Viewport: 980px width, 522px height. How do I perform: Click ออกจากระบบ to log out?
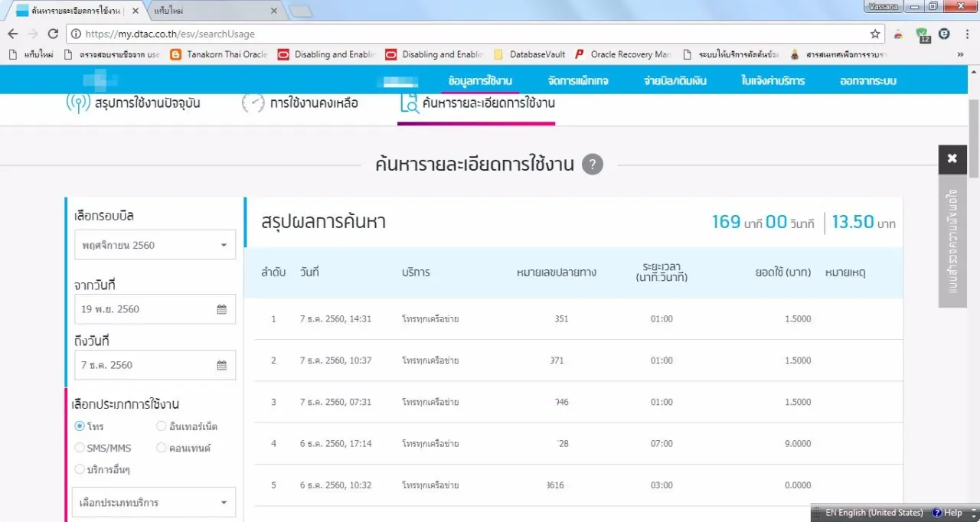tap(867, 81)
